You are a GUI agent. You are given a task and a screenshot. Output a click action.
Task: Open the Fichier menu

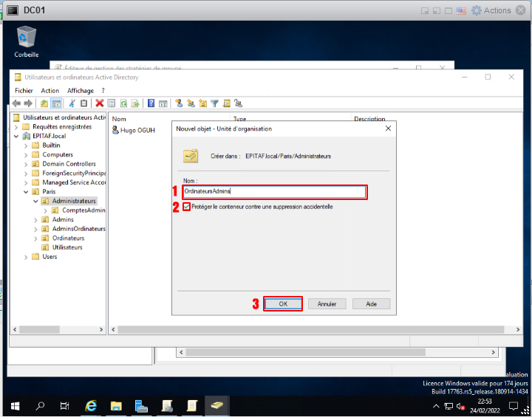[x=24, y=91]
